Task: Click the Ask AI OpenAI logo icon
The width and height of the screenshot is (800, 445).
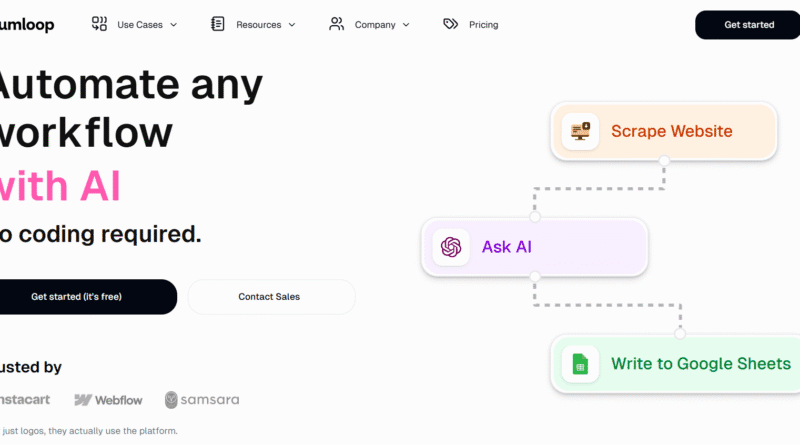Action: [451, 247]
